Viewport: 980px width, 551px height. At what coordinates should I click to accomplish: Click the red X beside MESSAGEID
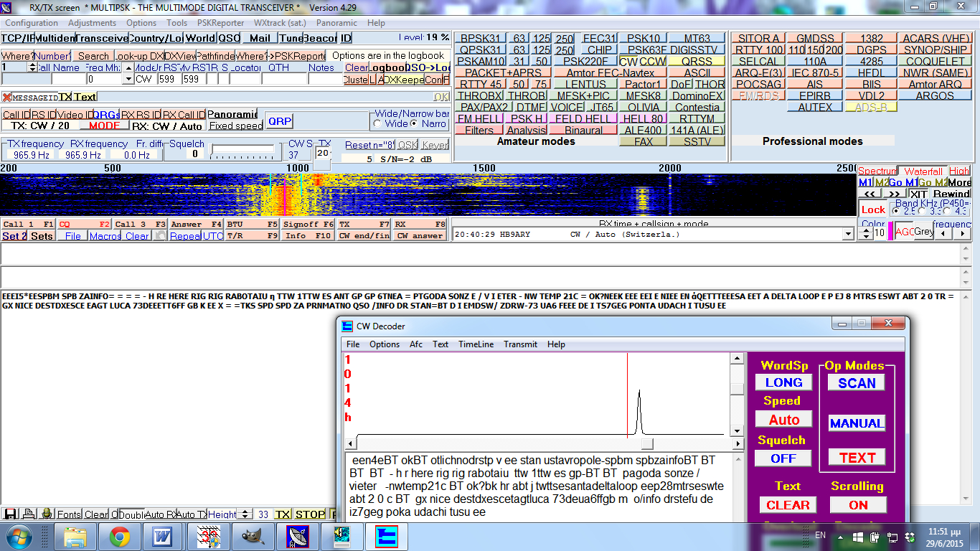(6, 97)
